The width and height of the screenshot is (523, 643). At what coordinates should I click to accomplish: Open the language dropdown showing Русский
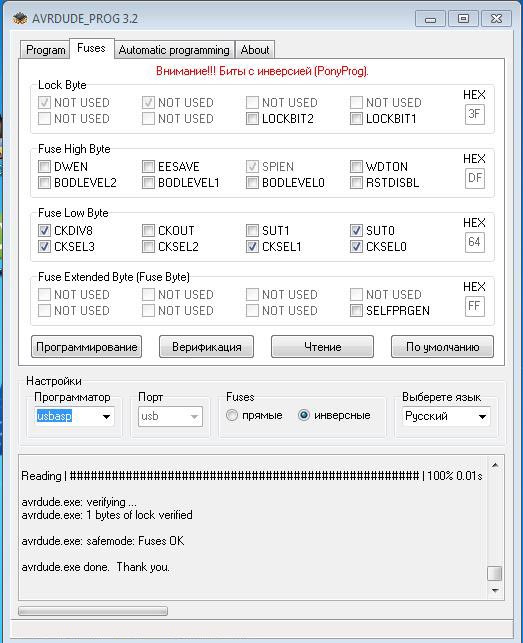[446, 417]
